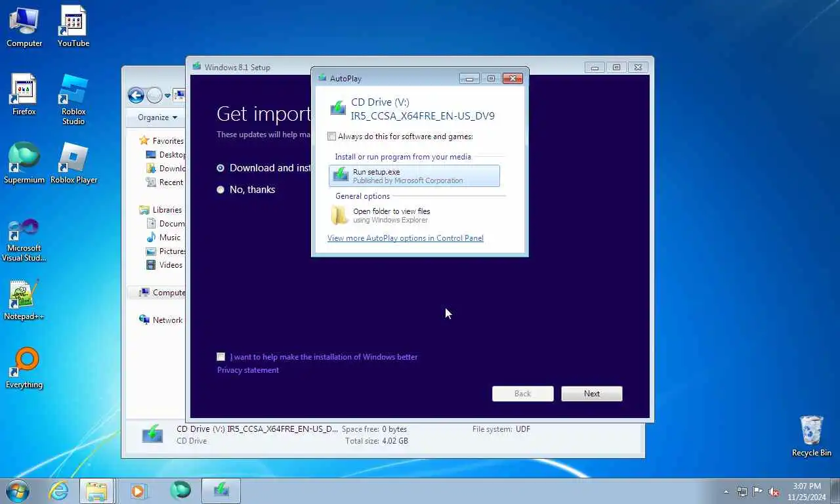Image resolution: width=840 pixels, height=504 pixels.
Task: Show hidden system tray icons
Action: point(726,492)
